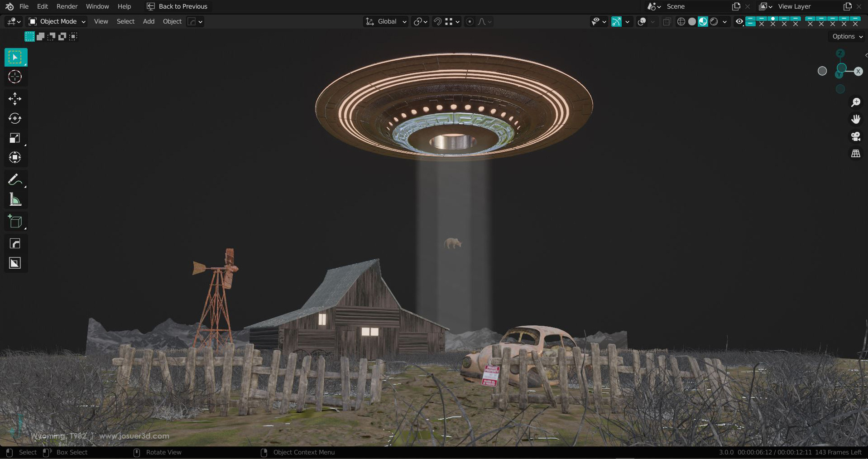
Task: Open the viewport Add menu
Action: tap(149, 21)
